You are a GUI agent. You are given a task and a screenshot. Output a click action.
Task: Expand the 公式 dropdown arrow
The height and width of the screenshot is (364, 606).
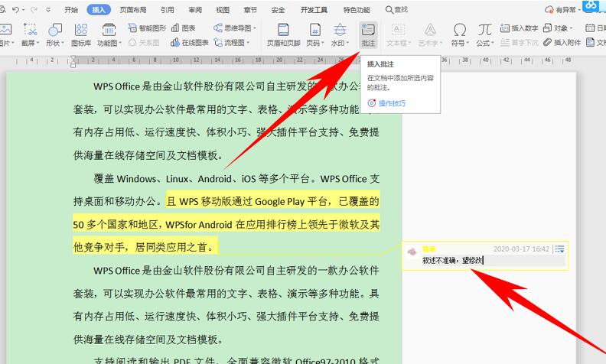pyautogui.click(x=493, y=43)
